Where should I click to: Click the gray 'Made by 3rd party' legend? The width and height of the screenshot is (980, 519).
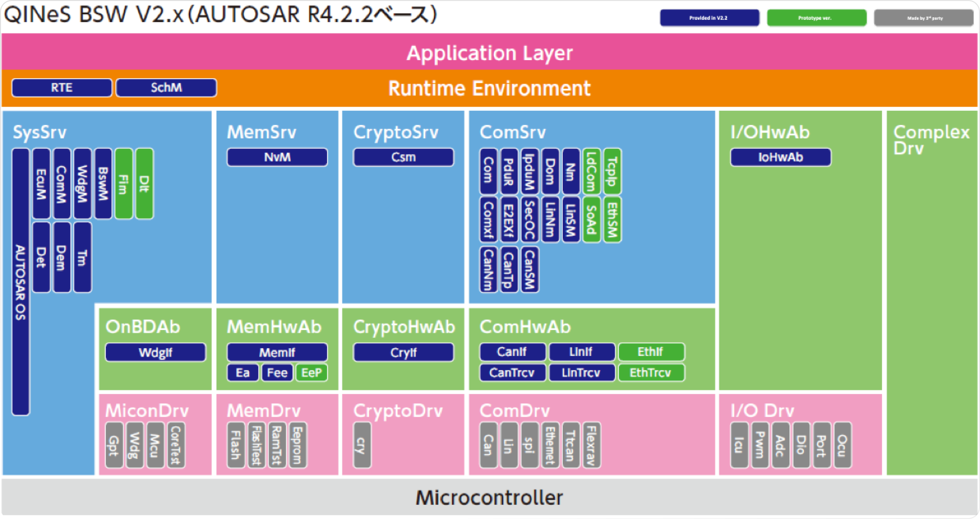tap(923, 18)
